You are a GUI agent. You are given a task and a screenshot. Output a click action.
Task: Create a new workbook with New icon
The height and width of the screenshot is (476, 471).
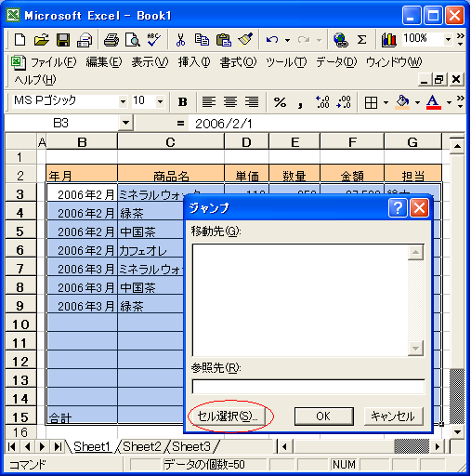pyautogui.click(x=20, y=40)
